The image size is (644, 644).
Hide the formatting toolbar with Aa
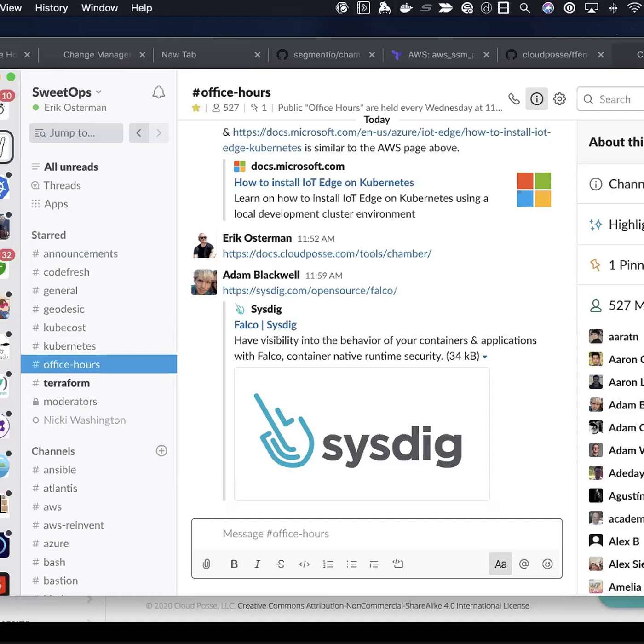pos(500,564)
